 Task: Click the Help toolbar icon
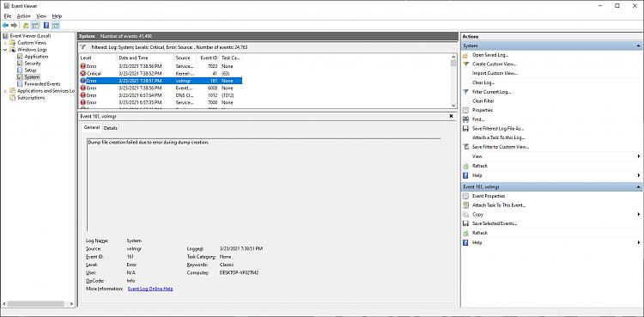point(46,26)
